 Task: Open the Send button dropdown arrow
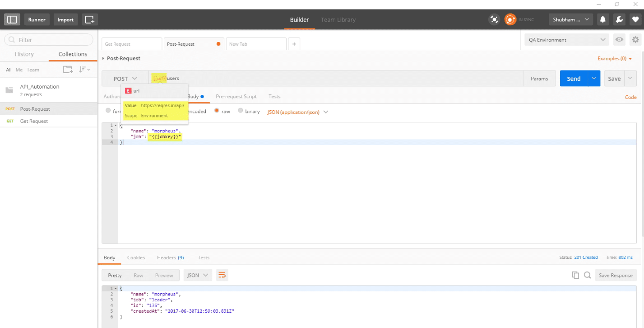[x=594, y=79]
